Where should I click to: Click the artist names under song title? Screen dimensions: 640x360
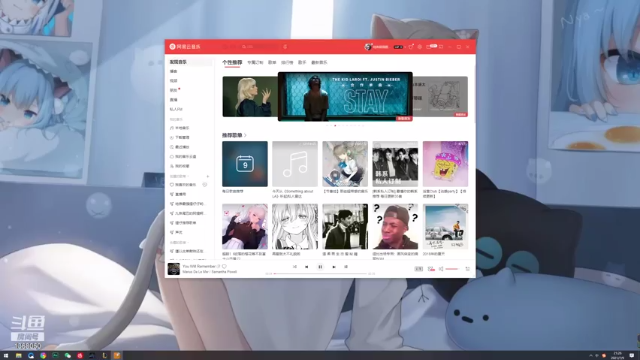pos(210,271)
